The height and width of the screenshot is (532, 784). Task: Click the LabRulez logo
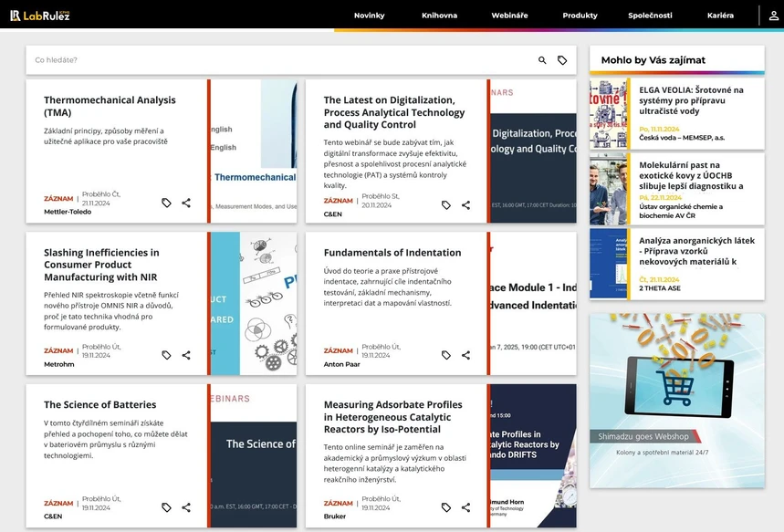point(40,15)
